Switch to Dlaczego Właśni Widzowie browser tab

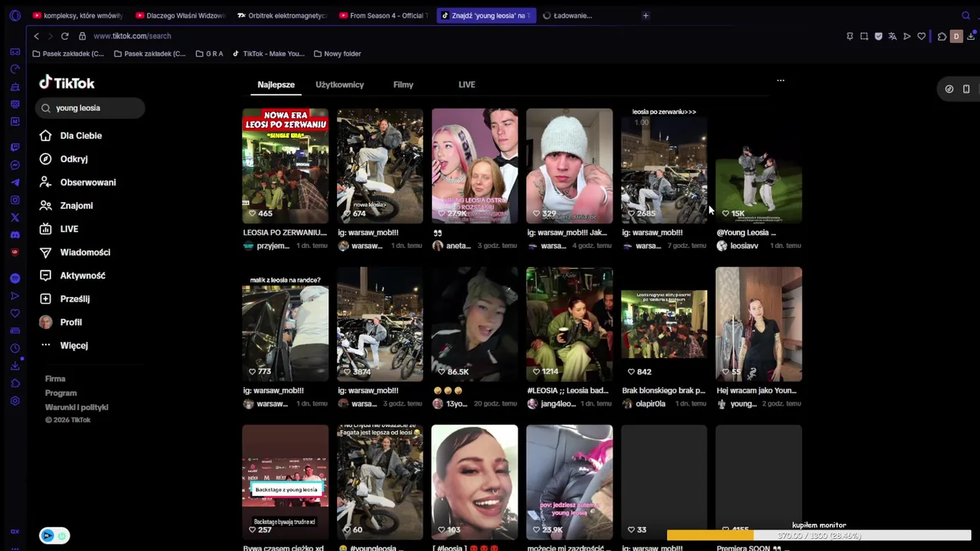tap(179, 15)
